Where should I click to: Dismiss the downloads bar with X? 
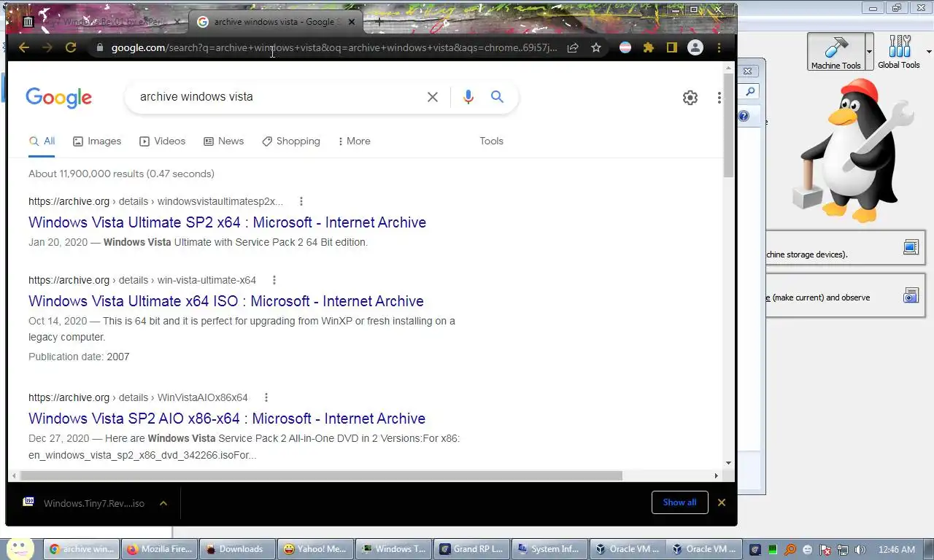point(722,502)
